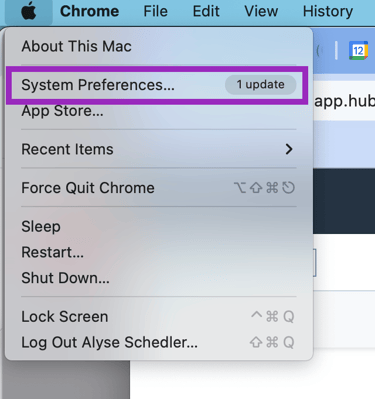Click the 1 update badge
This screenshot has height=399, width=375.
261,85
